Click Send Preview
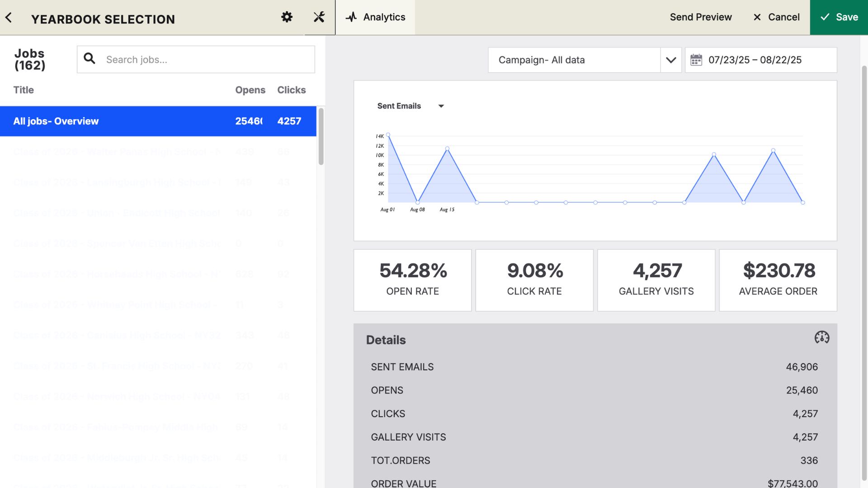The height and width of the screenshot is (488, 868). click(x=700, y=17)
